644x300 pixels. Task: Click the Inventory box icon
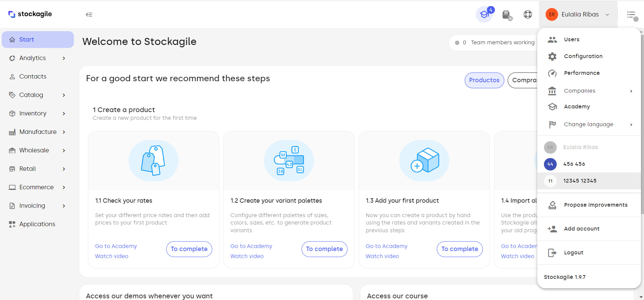coord(12,113)
